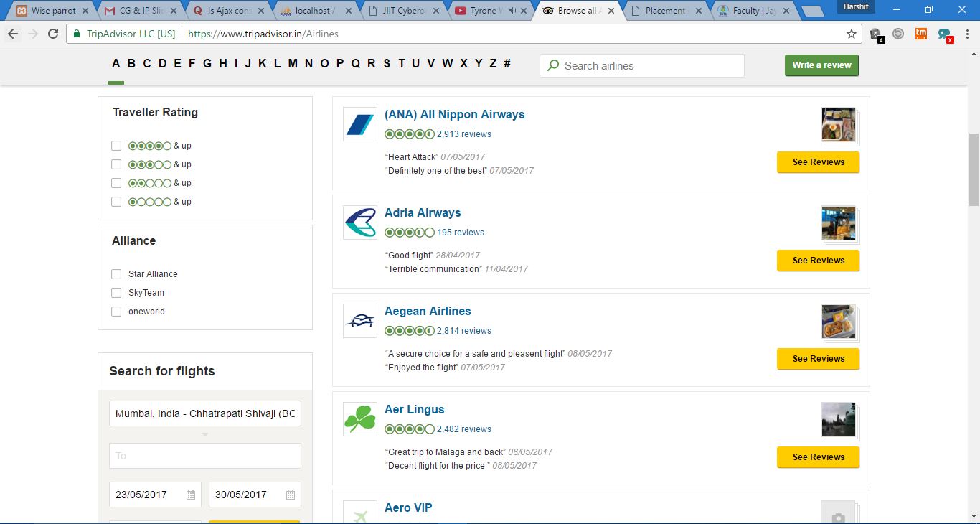The width and height of the screenshot is (980, 524).
Task: Click the page vertical scrollbar thumb
Action: (974, 169)
